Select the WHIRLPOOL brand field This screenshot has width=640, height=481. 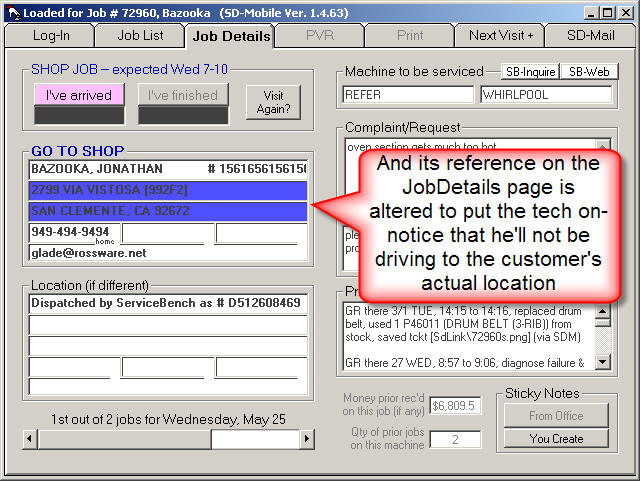click(x=545, y=95)
